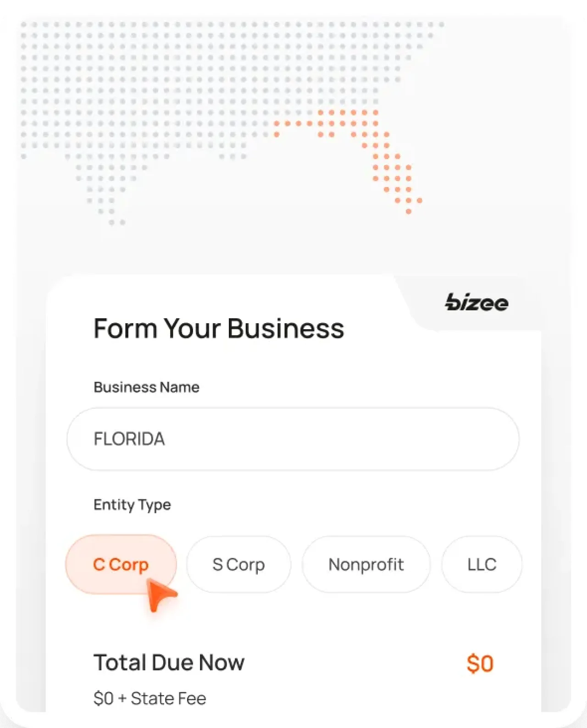Click the $0 + State Fee text
Image resolution: width=587 pixels, height=728 pixels.
[150, 698]
